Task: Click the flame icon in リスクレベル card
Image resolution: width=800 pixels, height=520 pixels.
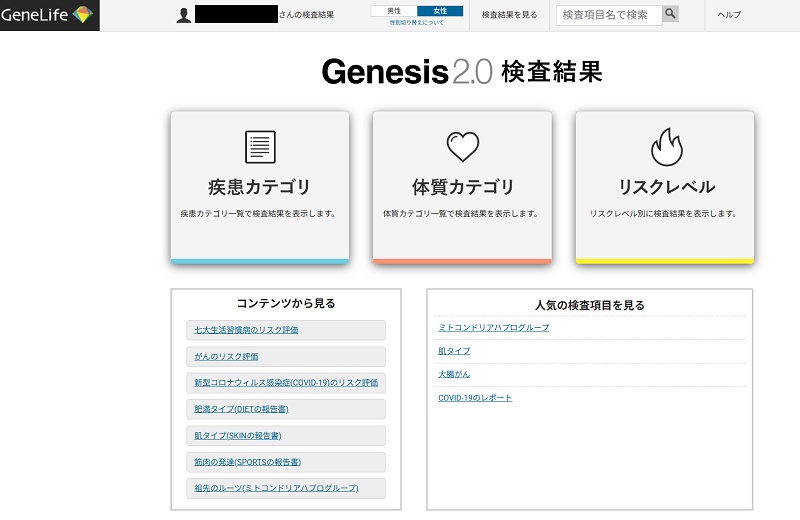Action: pos(666,147)
